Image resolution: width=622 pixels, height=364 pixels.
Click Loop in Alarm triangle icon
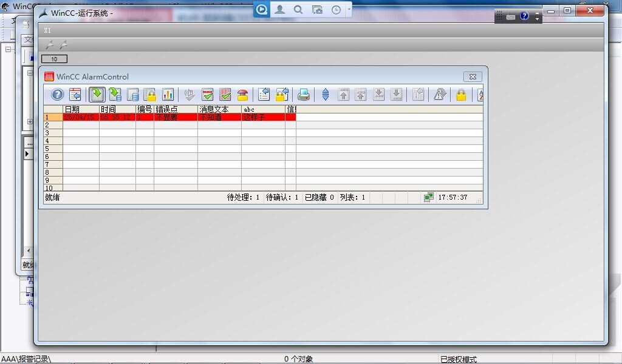(x=440, y=95)
